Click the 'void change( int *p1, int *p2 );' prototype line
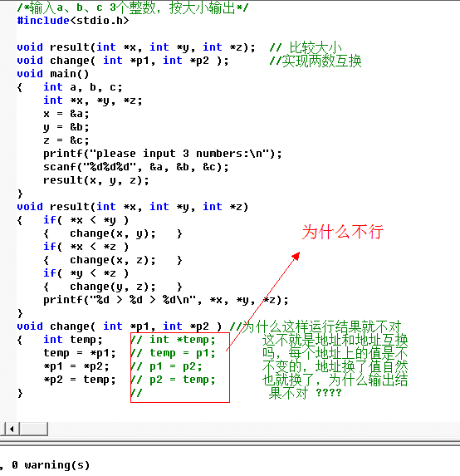This screenshot has width=460, height=476. click(123, 61)
